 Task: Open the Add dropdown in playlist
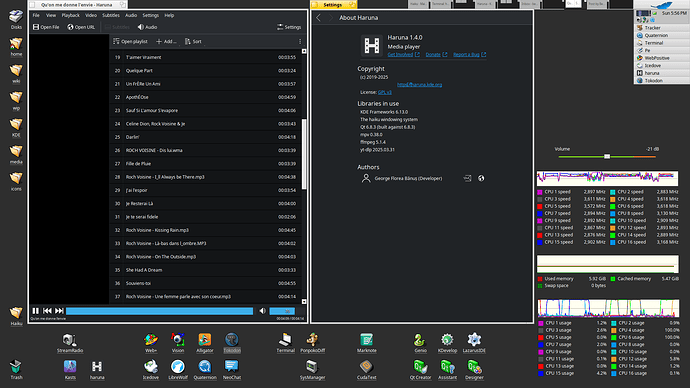(x=166, y=41)
